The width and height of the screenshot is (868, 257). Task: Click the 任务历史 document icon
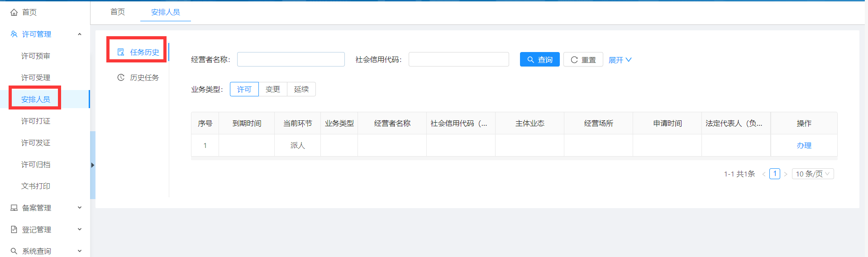click(x=121, y=52)
